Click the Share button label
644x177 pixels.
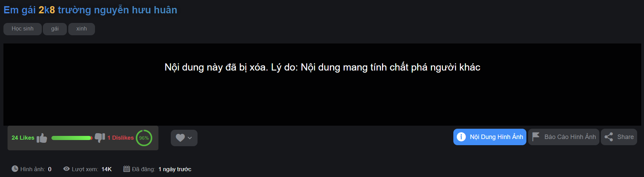(625, 137)
